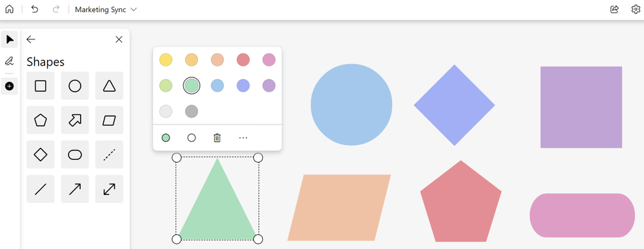The height and width of the screenshot is (249, 644).
Task: Open the inking pen tool
Action: coord(9,61)
